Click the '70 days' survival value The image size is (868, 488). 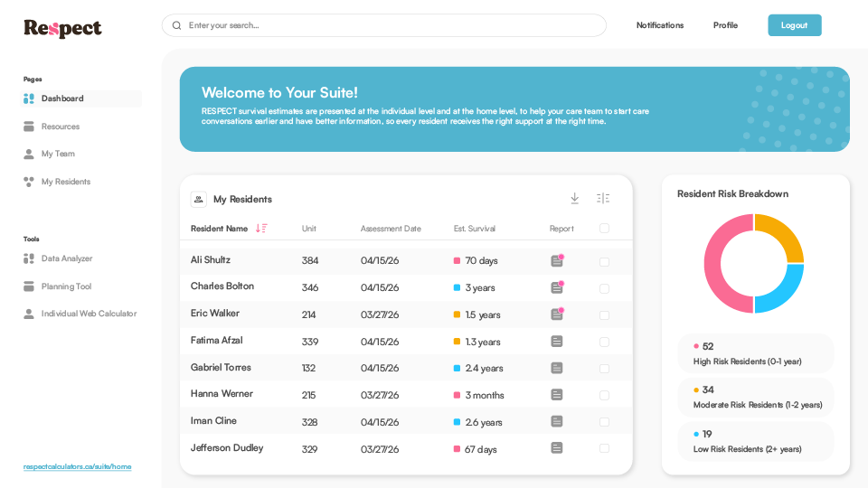(x=481, y=260)
